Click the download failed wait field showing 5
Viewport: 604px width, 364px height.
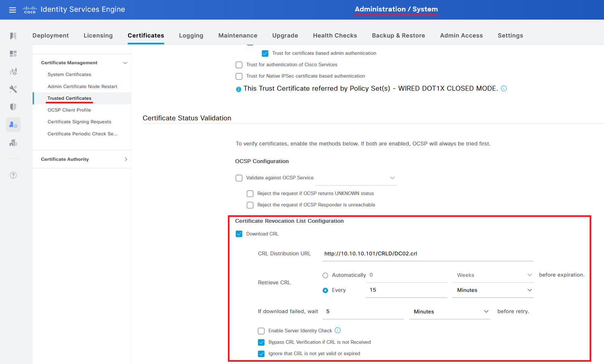click(363, 312)
